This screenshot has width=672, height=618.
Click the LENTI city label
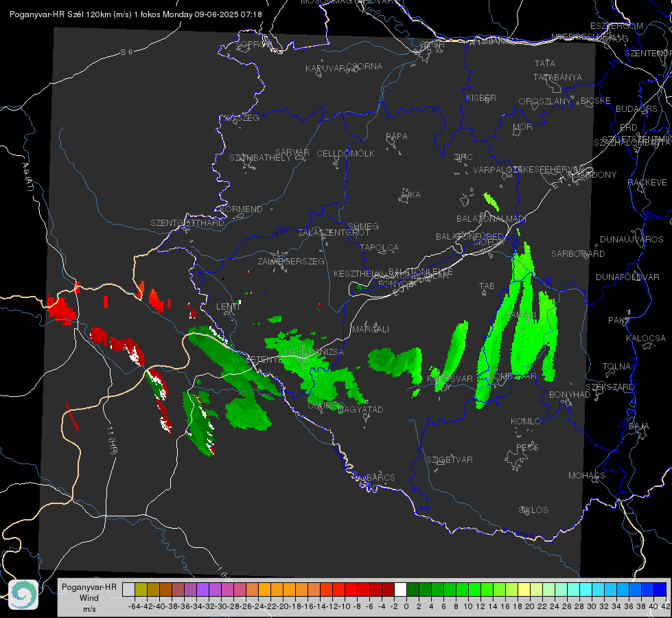pos(228,307)
